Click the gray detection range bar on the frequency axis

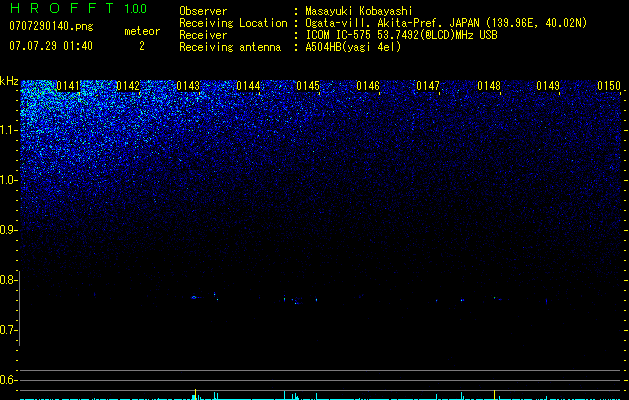pyautogui.click(x=19, y=308)
